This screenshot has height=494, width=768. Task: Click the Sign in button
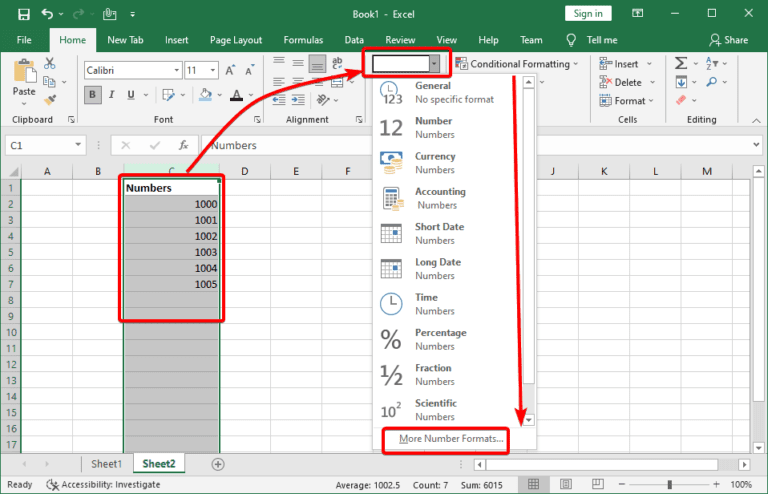pos(588,14)
